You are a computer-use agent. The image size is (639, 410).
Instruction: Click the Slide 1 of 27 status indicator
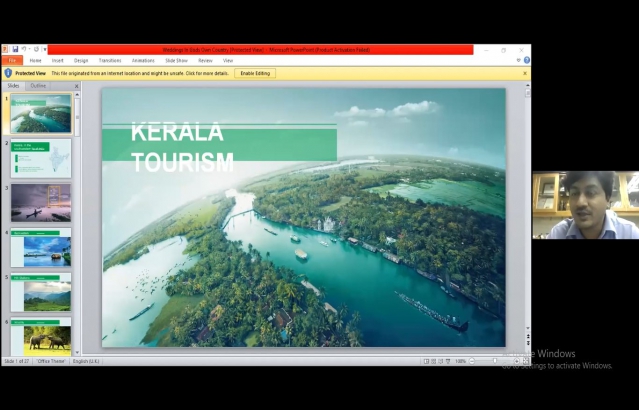click(x=17, y=361)
